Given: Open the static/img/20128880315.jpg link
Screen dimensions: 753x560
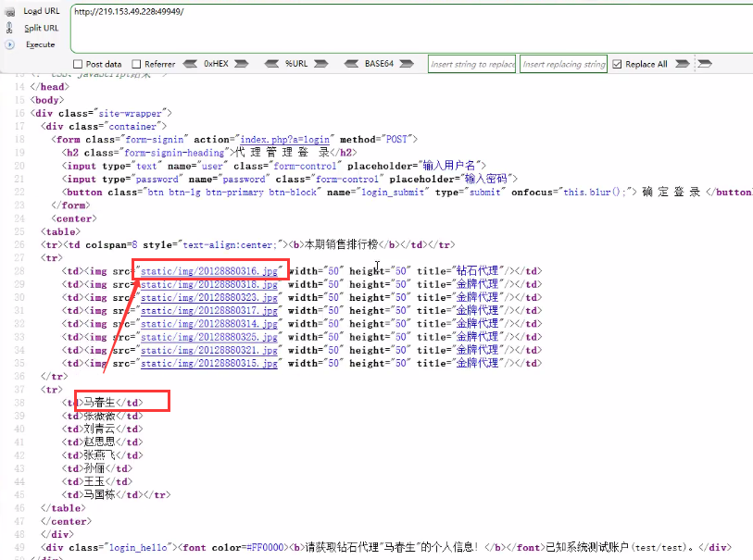Looking at the screenshot, I should click(209, 364).
